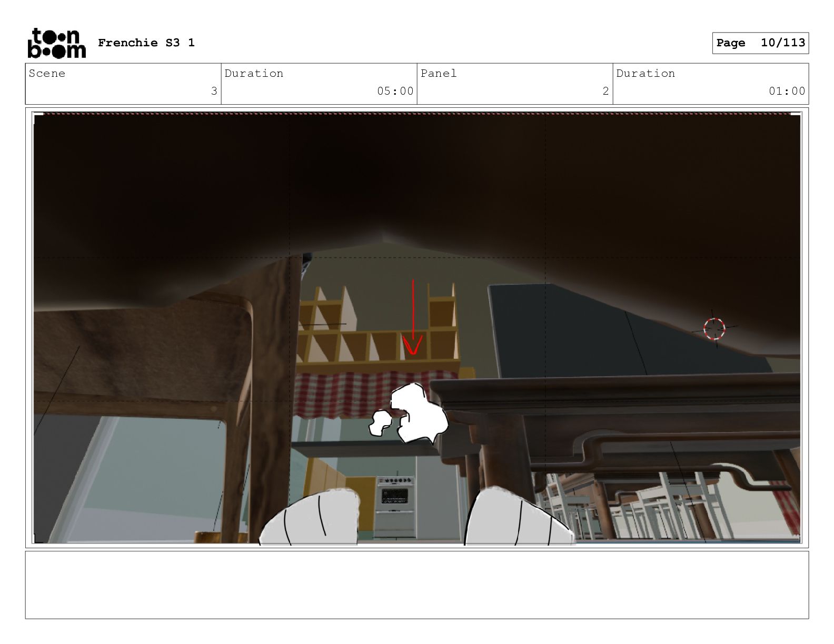This screenshot has height=644, width=834.
Task: Select the panel number value '2'
Action: pos(605,91)
